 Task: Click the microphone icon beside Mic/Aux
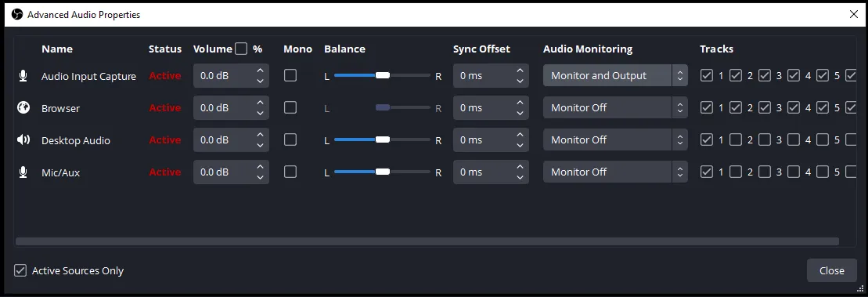point(23,172)
